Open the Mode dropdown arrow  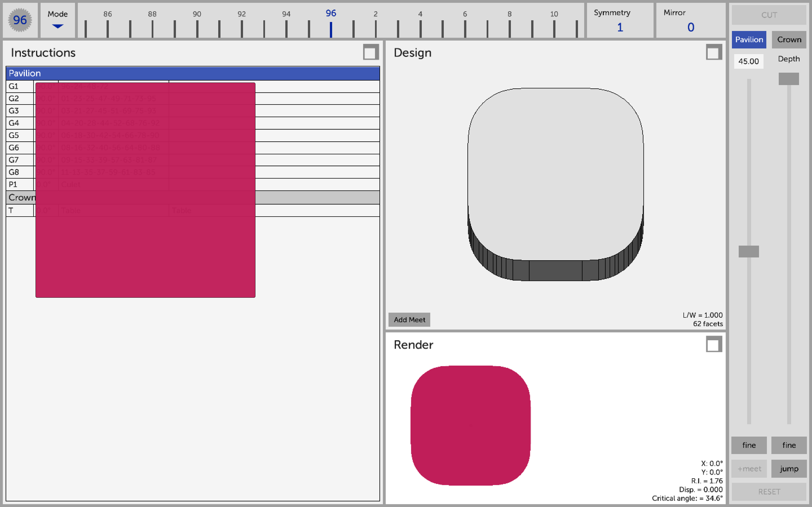tap(58, 26)
